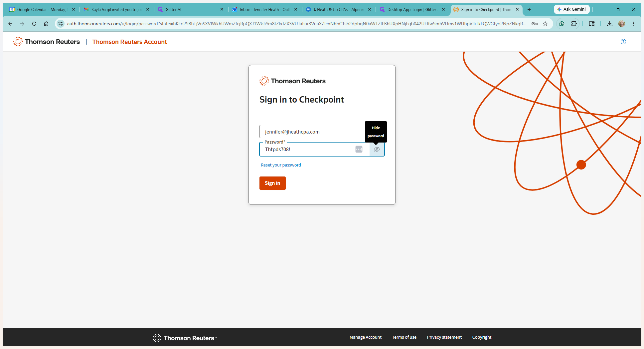Close the Desktop App: Login tab
This screenshot has height=349, width=644.
click(443, 10)
